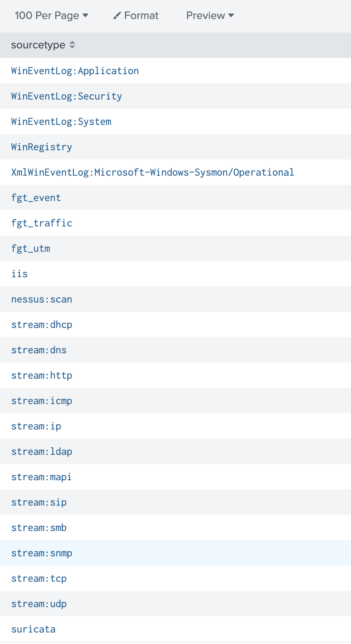This screenshot has height=644, width=351.
Task: Select the fgt_utm sourcetype
Action: (x=31, y=248)
